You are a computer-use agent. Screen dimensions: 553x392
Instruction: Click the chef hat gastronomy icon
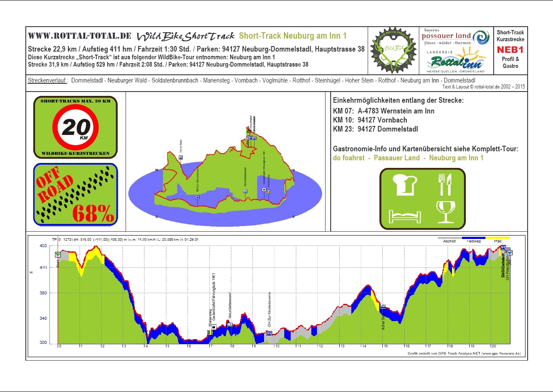405,184
